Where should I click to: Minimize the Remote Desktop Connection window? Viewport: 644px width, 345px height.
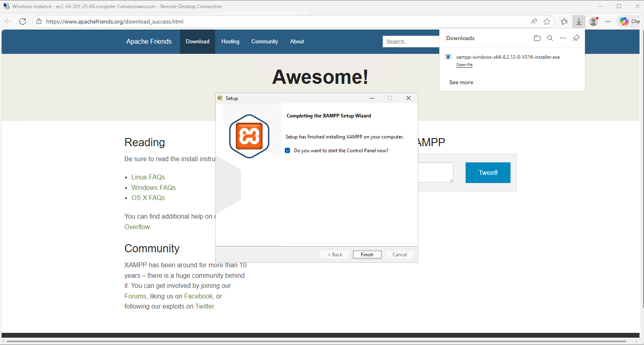coord(601,6)
